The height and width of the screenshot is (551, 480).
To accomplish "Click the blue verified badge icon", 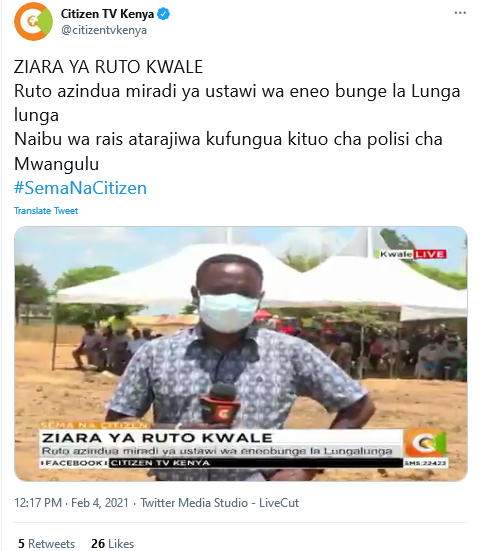I will pyautogui.click(x=163, y=14).
